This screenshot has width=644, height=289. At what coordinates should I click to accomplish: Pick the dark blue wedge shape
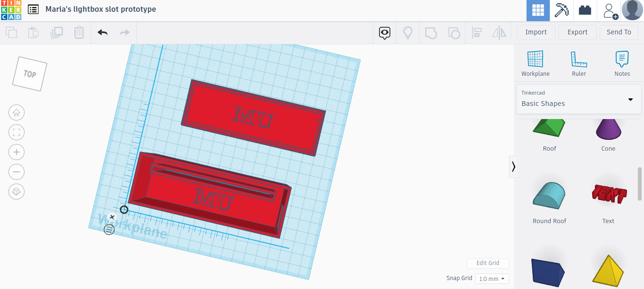[x=548, y=273]
